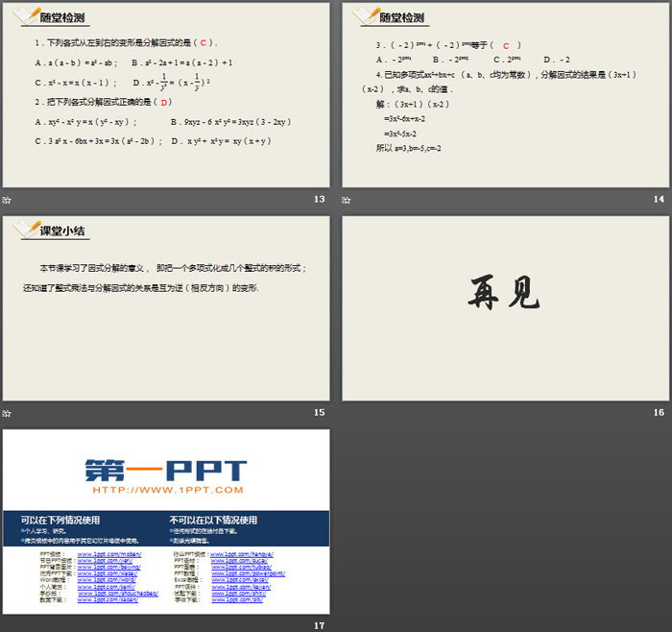Select the 课堂小结 summary slide thumbnail
The width and height of the screenshot is (672, 632).
point(165,307)
